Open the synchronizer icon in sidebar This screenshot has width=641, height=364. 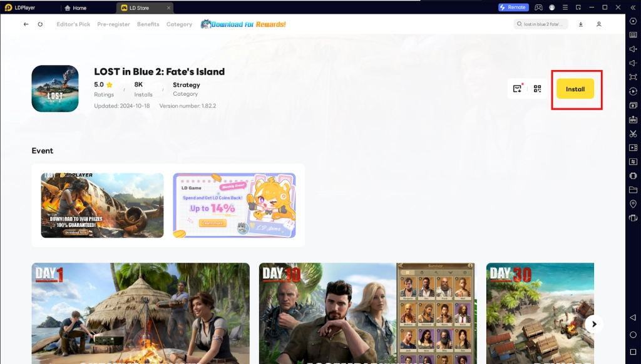coord(633,162)
